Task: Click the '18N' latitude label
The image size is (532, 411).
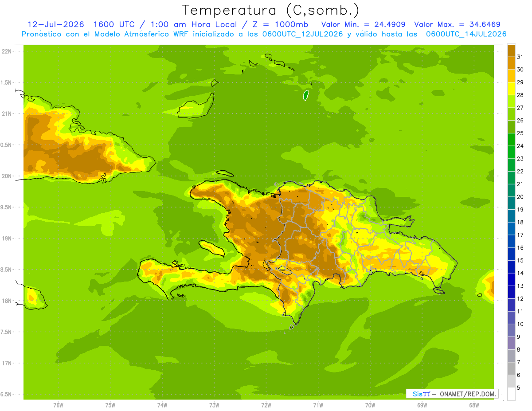Action: 7,301
